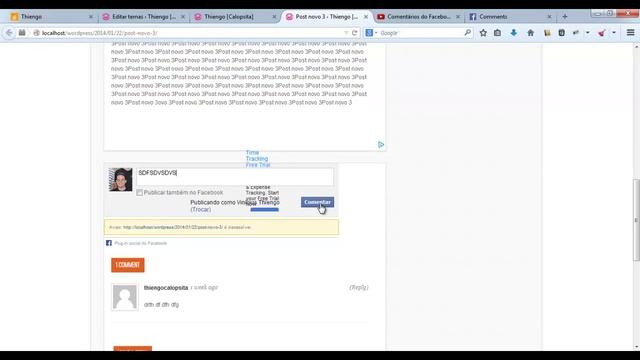Image resolution: width=640 pixels, height=360 pixels.
Task: Open the Firefox hamburger menu
Action: (630, 33)
